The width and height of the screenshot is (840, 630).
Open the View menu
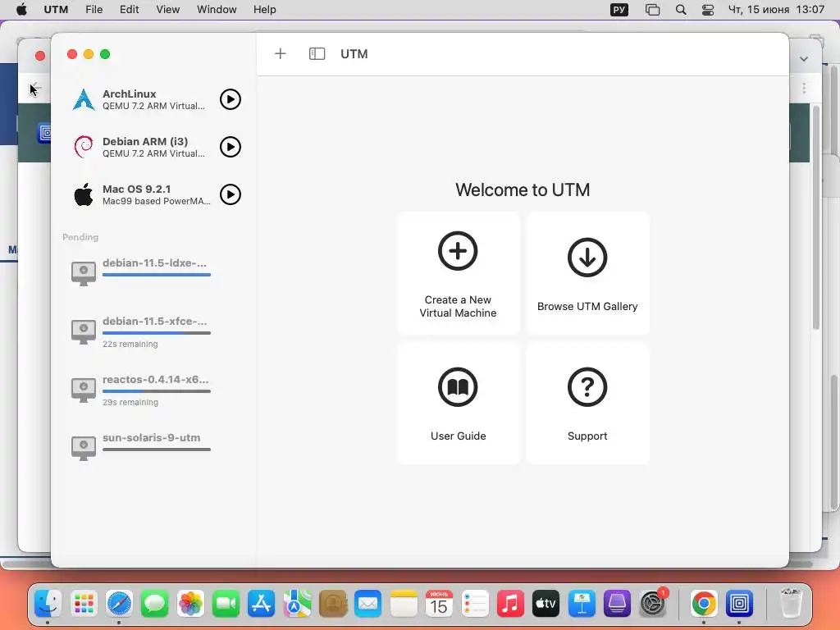pyautogui.click(x=167, y=10)
